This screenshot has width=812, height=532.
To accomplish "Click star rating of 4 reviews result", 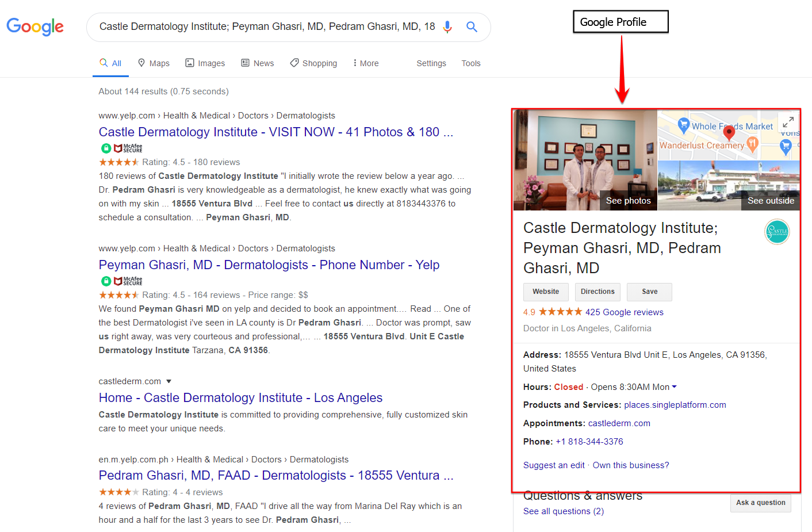I will [119, 492].
